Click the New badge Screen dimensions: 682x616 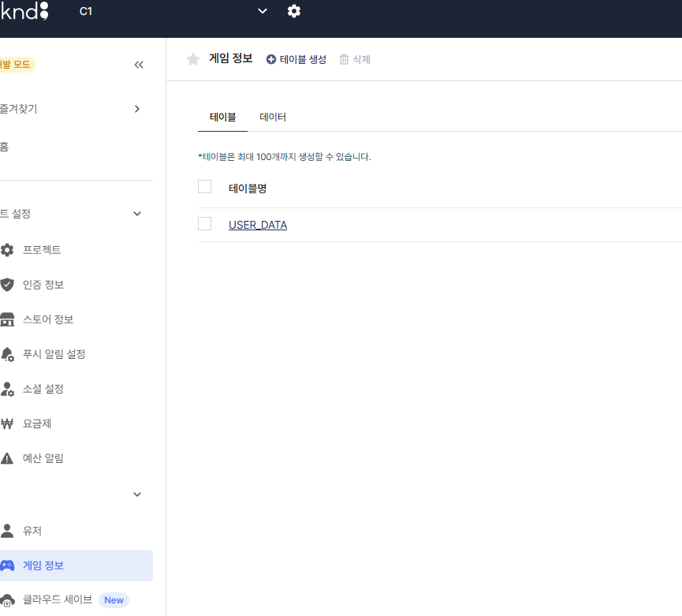(x=114, y=600)
